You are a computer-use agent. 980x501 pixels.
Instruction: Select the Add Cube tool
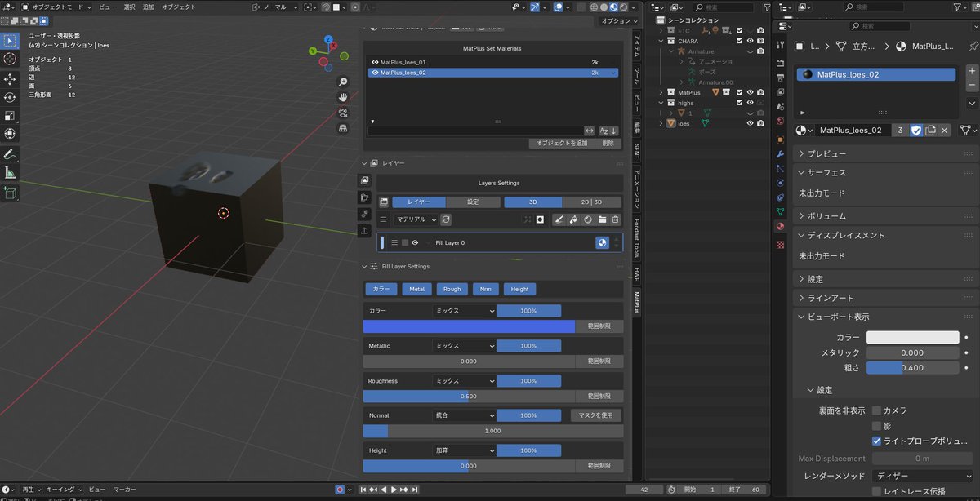coord(10,193)
